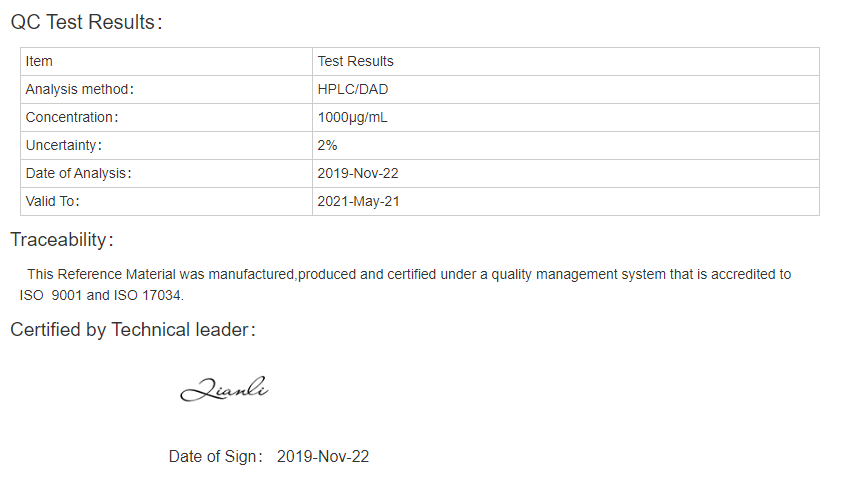The width and height of the screenshot is (846, 494).
Task: Click the Traceability heading
Action: tap(62, 239)
